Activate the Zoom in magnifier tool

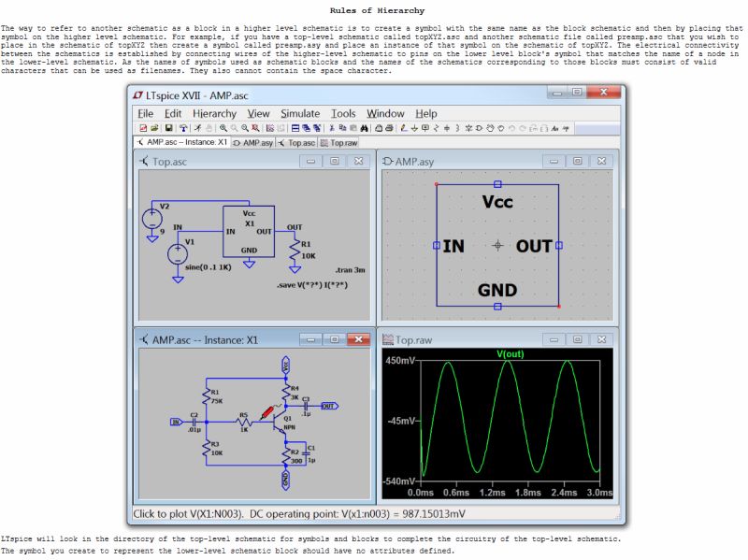coord(223,126)
